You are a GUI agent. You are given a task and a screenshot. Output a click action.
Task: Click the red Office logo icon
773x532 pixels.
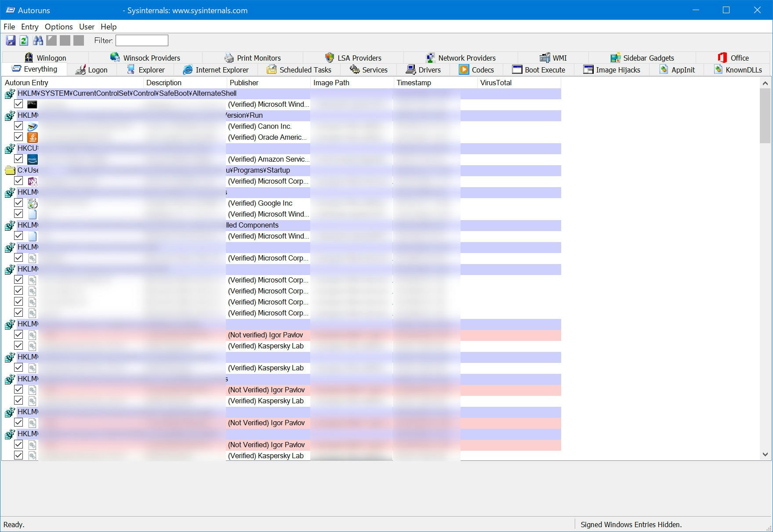pos(722,58)
